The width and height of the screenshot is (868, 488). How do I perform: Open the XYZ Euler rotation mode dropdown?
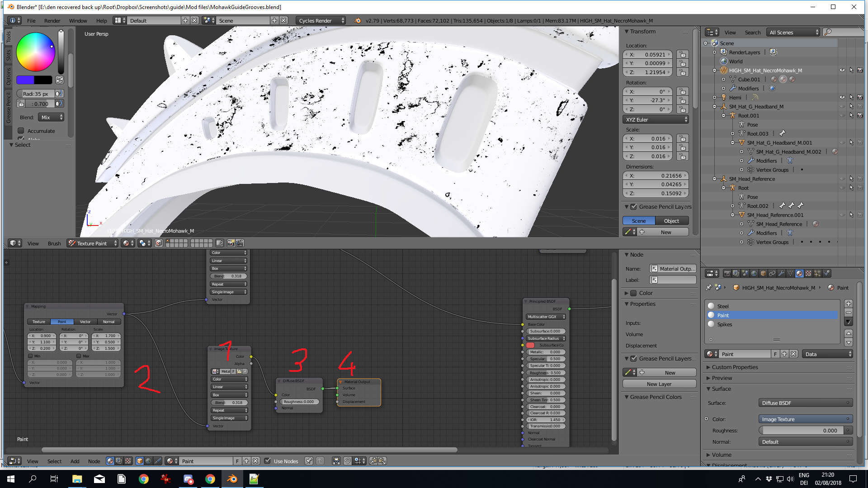[656, 120]
